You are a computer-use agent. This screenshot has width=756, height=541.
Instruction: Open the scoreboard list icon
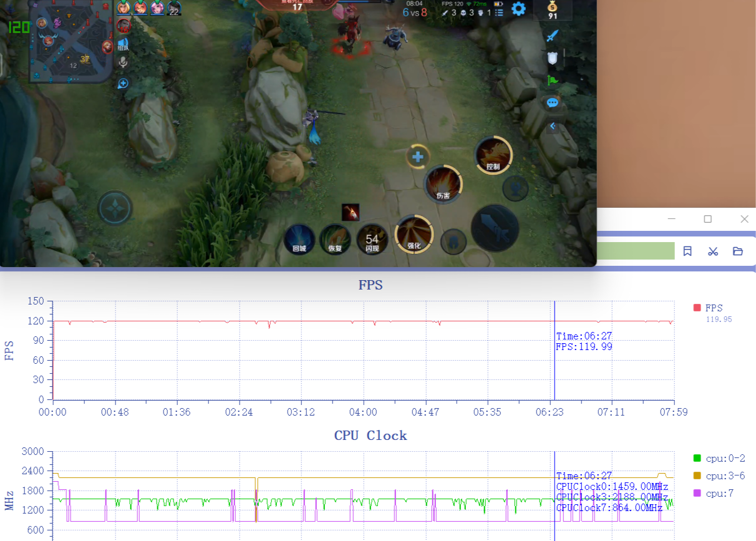(499, 12)
